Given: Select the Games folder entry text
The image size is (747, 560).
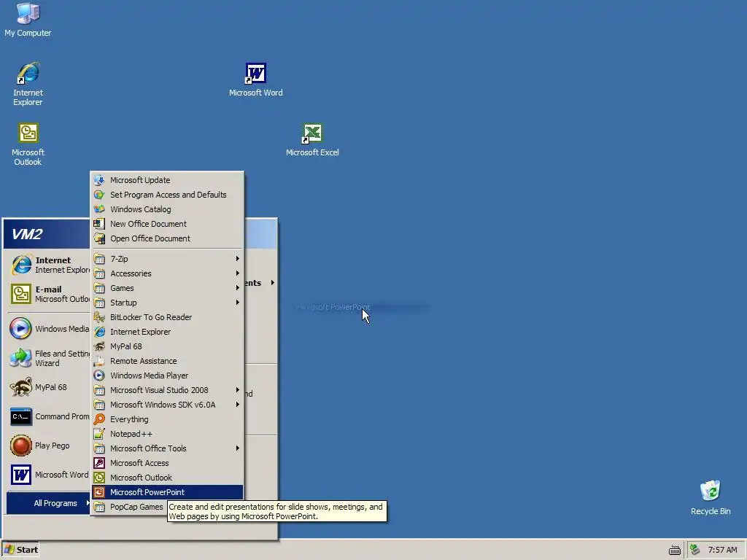Looking at the screenshot, I should (x=122, y=288).
